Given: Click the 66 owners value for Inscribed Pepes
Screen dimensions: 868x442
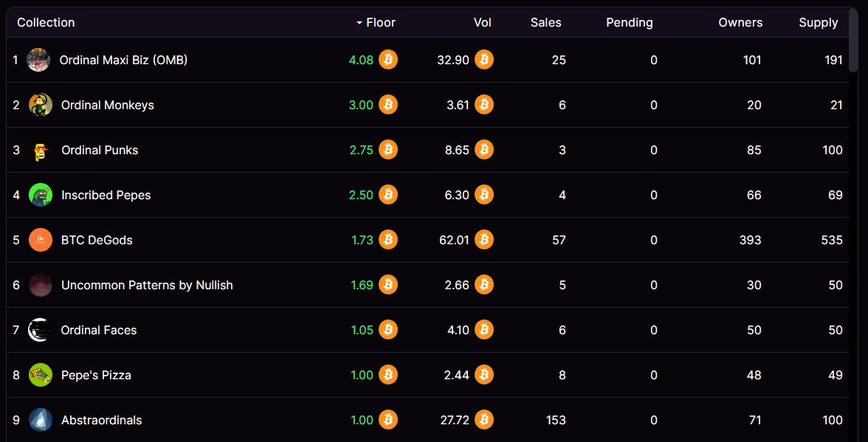Looking at the screenshot, I should (754, 195).
